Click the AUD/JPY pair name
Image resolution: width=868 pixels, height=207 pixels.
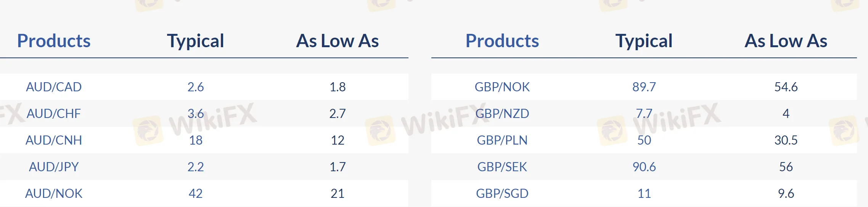54,167
